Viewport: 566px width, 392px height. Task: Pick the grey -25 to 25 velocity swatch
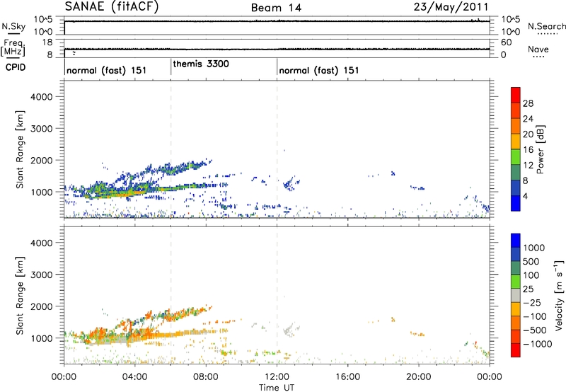(x=516, y=296)
